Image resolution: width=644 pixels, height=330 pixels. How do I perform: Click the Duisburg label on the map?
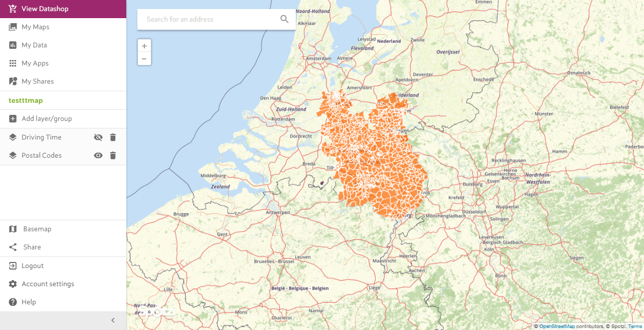(x=472, y=184)
